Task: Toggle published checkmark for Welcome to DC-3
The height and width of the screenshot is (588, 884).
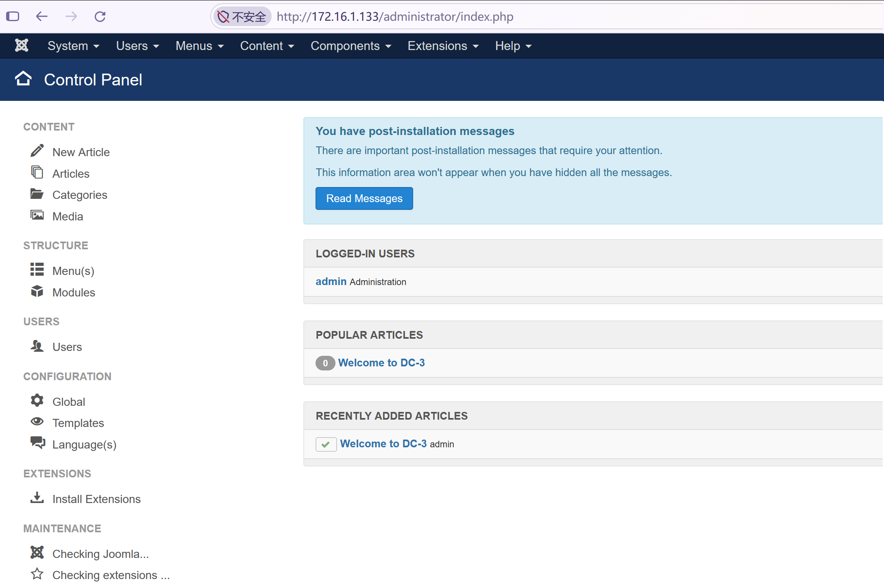Action: [x=326, y=444]
